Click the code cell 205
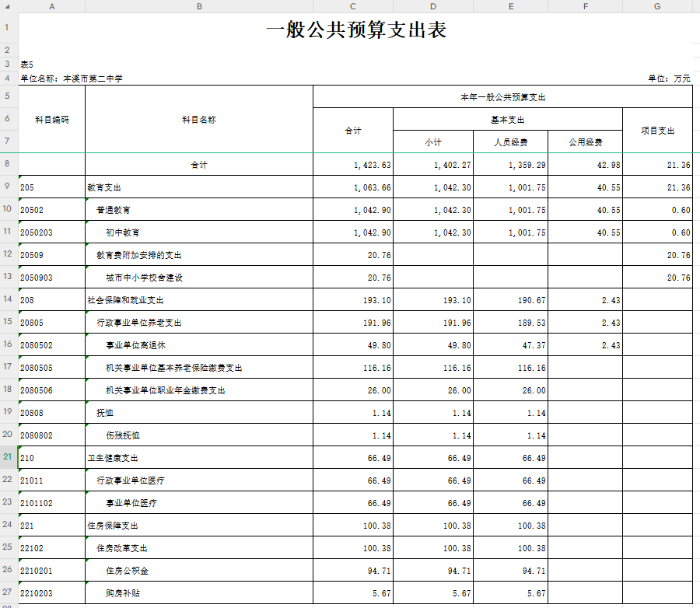 click(x=52, y=187)
